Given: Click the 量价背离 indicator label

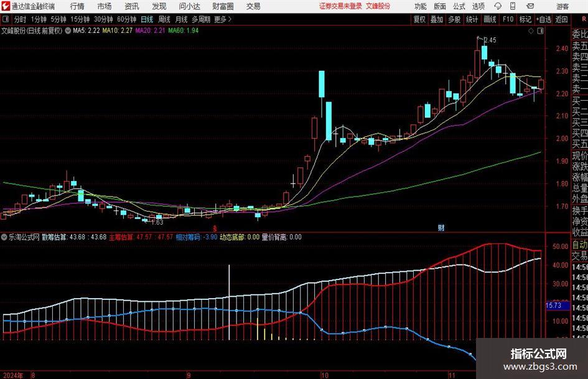Looking at the screenshot, I should pos(282,237).
